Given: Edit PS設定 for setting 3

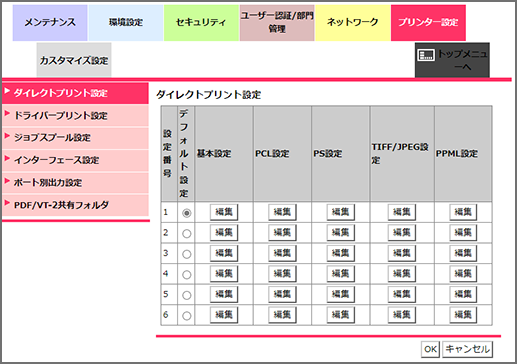Looking at the screenshot, I should point(340,253).
